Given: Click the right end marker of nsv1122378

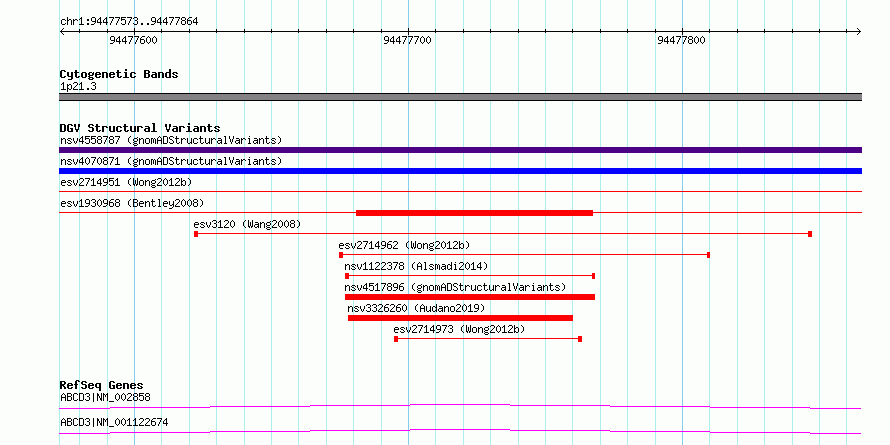Looking at the screenshot, I should point(593,276).
